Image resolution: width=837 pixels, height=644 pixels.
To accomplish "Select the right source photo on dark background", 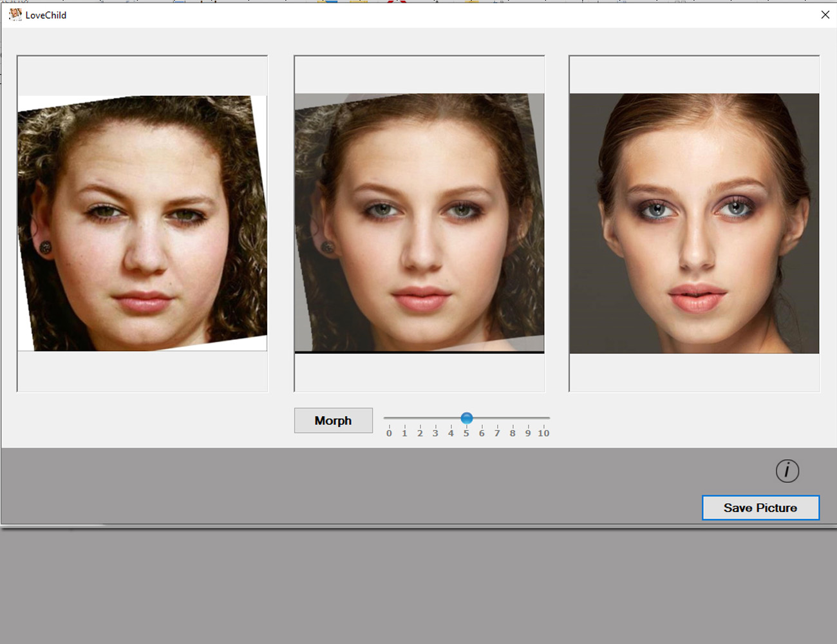I will click(x=694, y=223).
